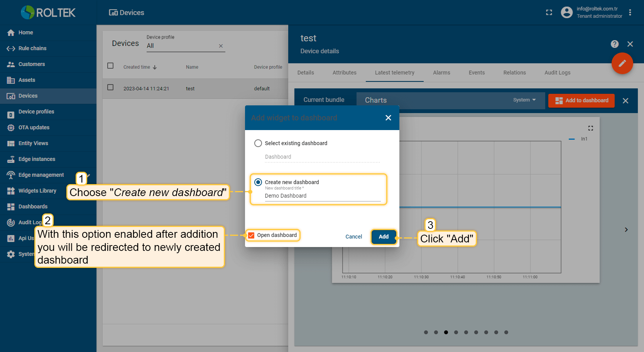This screenshot has width=644, height=352.
Task: Open OTA updates in the sidebar
Action: pos(34,127)
